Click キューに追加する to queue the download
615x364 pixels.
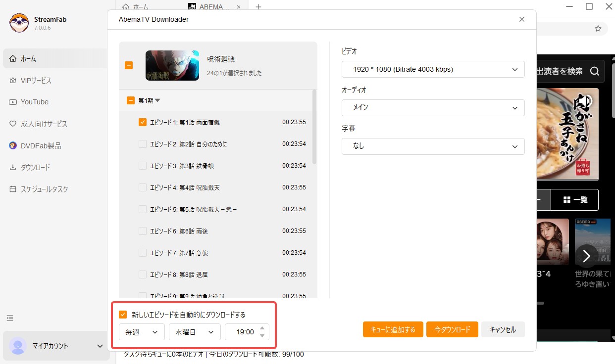393,329
